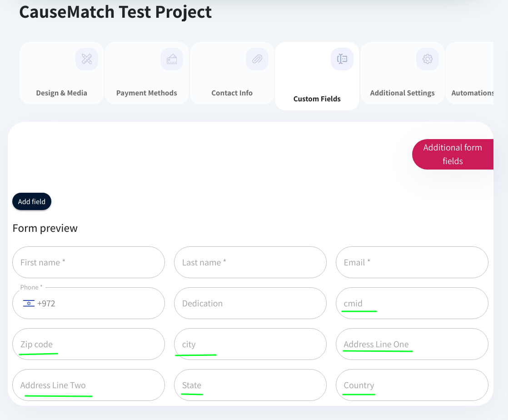Screen dimensions: 508x420
Task: Click the Phone number input with +972
Action: tap(89, 303)
